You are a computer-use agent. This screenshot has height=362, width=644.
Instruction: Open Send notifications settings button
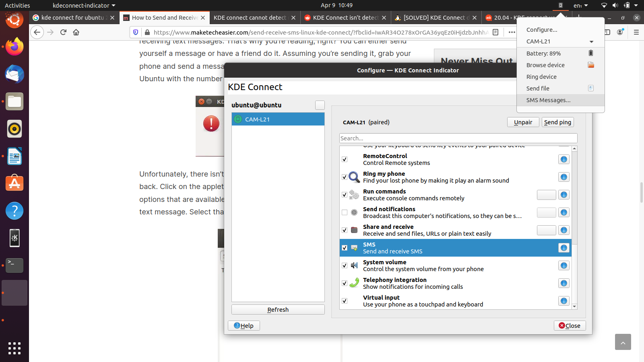tap(547, 212)
